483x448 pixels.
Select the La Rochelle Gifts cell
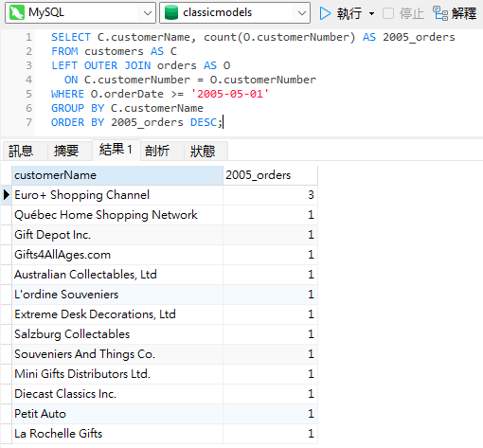pos(117,434)
